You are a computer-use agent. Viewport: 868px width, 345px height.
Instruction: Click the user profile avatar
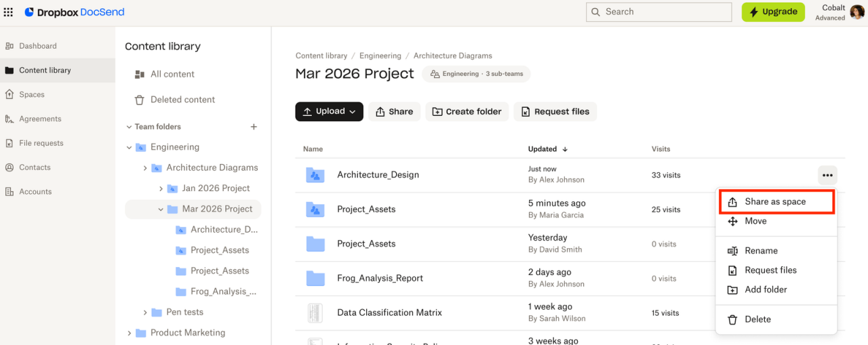pos(857,12)
